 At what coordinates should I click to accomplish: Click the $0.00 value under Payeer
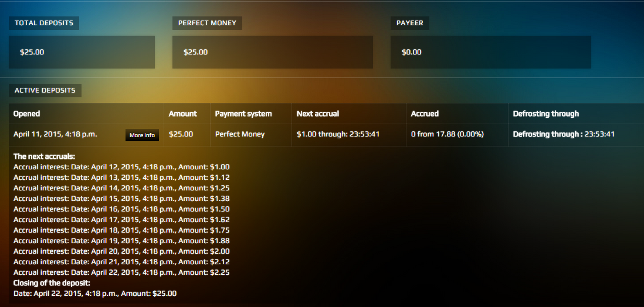pos(412,52)
